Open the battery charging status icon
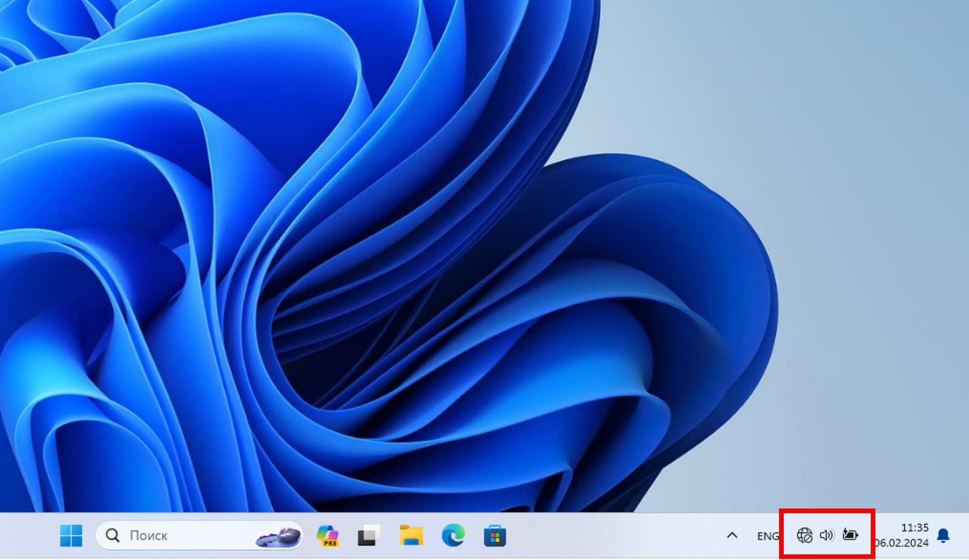The width and height of the screenshot is (969, 560). tap(850, 535)
